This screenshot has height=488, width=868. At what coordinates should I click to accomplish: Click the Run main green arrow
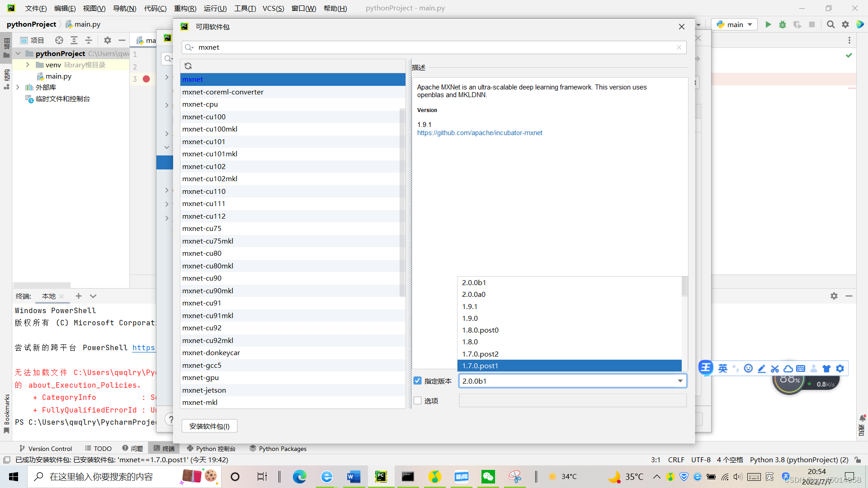[768, 24]
